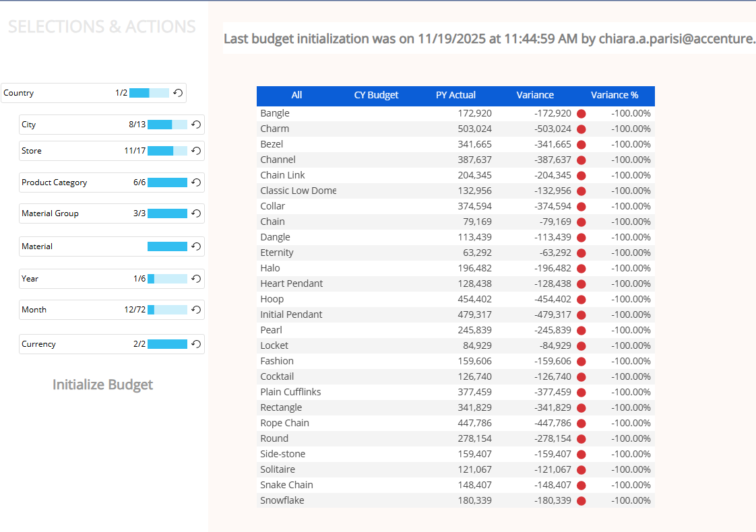Viewport: 756px width, 532px height.
Task: Click the red indicator in Hoop row
Action: click(x=581, y=300)
